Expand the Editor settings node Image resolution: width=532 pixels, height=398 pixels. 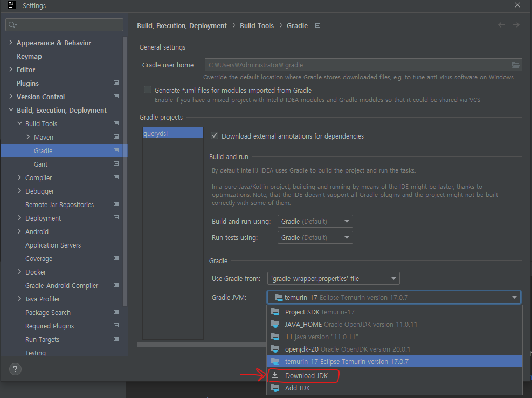[11, 69]
